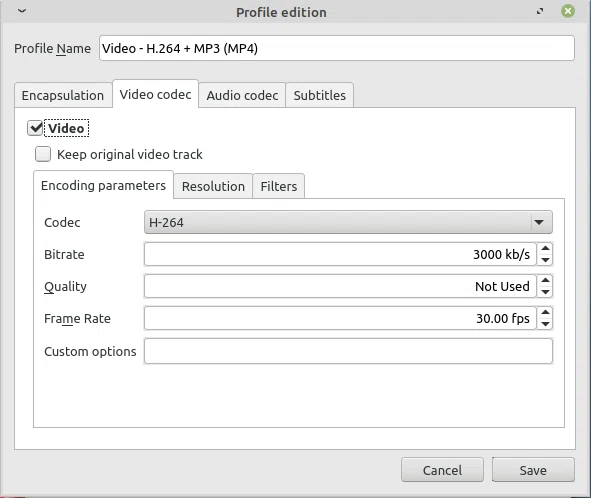Switch to the Filters sub-tab

[x=279, y=186]
